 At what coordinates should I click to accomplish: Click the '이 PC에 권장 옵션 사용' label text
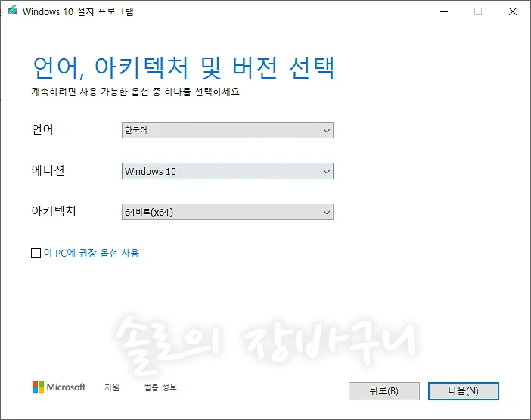coord(92,253)
